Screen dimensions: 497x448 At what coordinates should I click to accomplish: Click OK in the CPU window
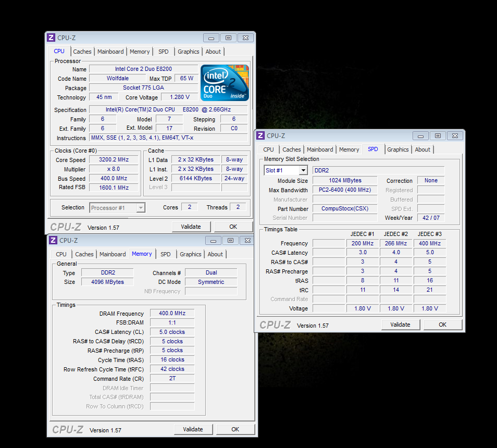[x=233, y=227]
